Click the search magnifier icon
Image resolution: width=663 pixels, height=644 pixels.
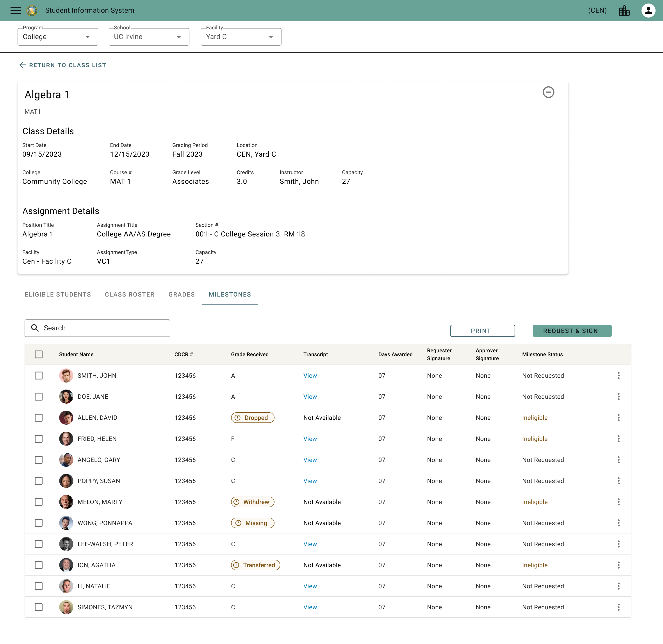pyautogui.click(x=35, y=327)
